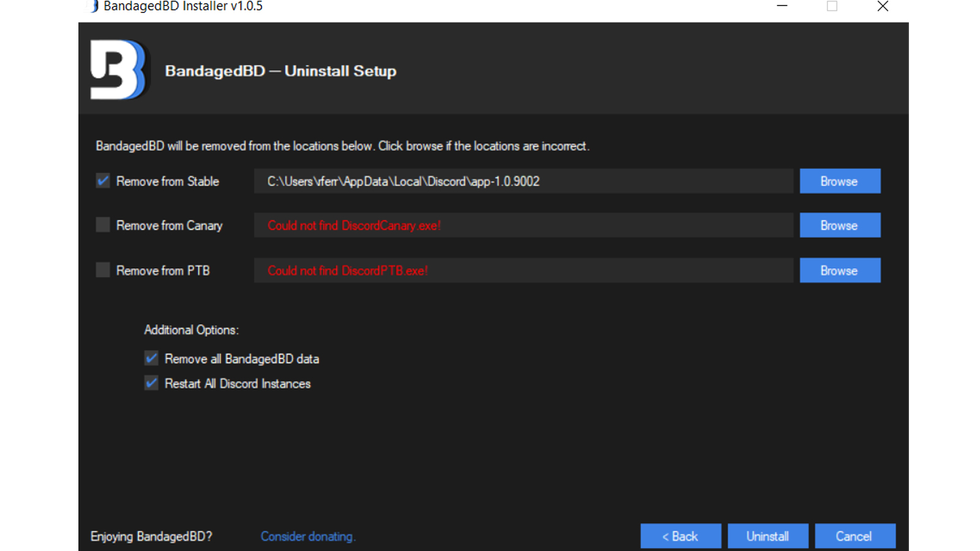Screen dimensions: 980x551
Task: Cancel the uninstall setup
Action: click(x=855, y=536)
